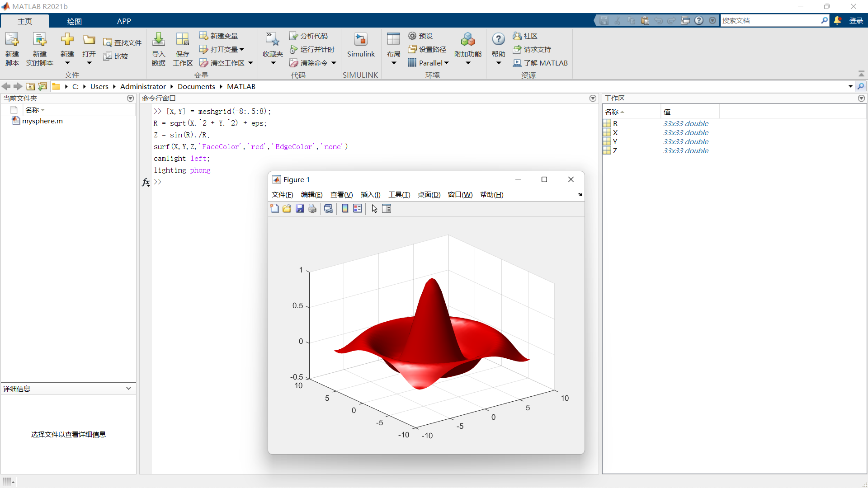Open a file with the 打开 folder icon
This screenshot has width=868, height=488.
(x=89, y=40)
